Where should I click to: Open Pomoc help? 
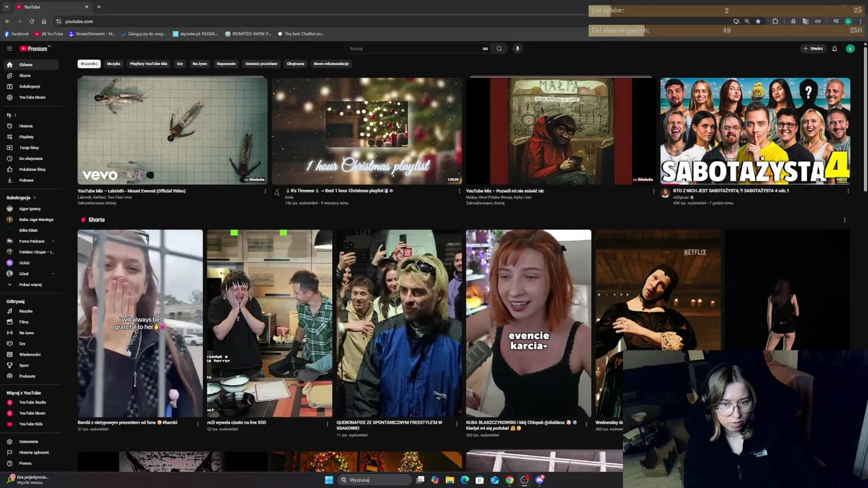31,464
